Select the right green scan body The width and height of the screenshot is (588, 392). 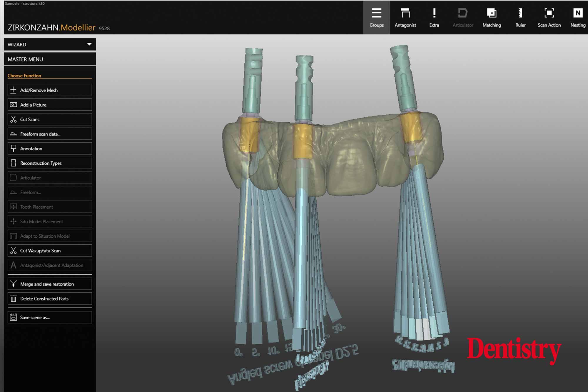(x=404, y=78)
